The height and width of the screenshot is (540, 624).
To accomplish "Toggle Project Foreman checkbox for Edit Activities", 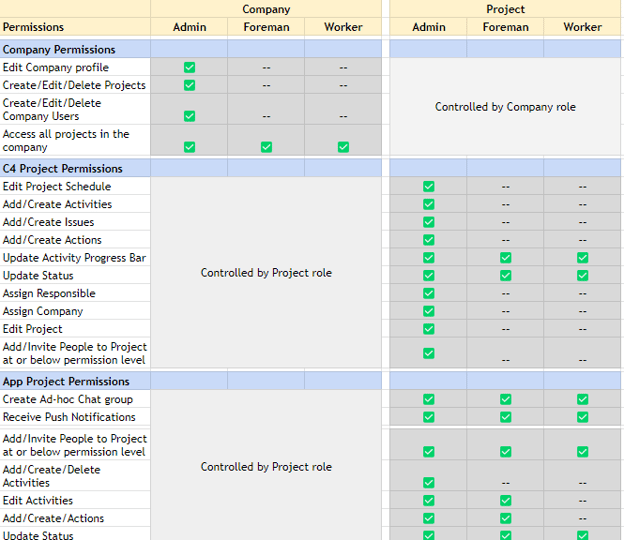I will [x=505, y=501].
